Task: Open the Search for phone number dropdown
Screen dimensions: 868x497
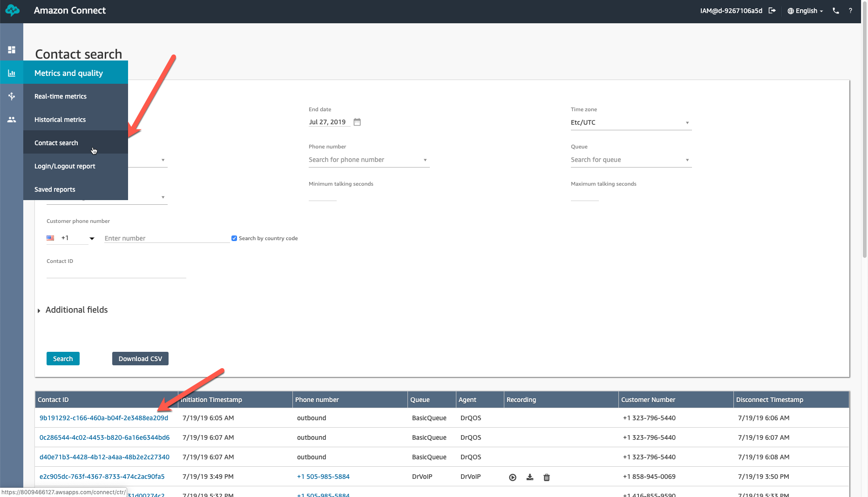Action: pyautogui.click(x=369, y=160)
